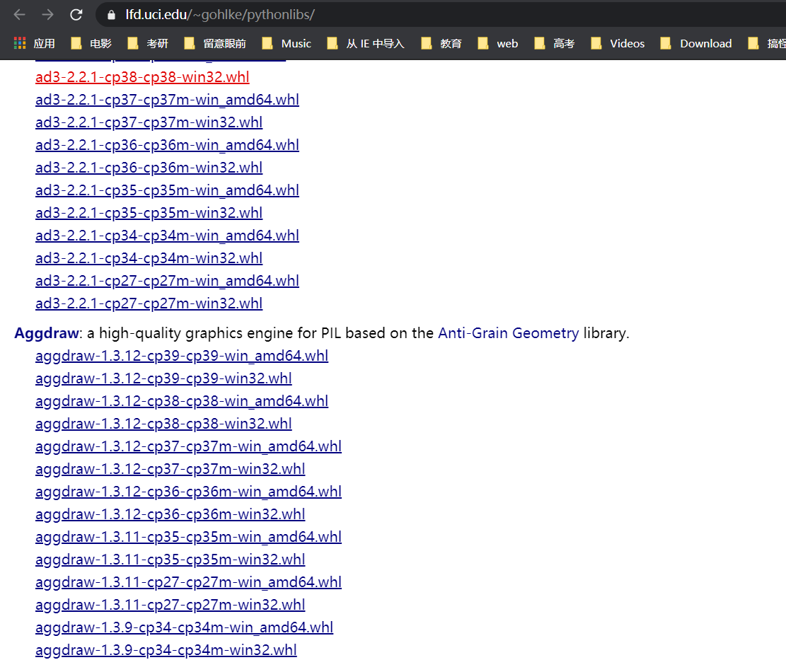Download ad3-2.2.1-cp36-cp36m-win32.whl
This screenshot has height=672, width=786.
pos(149,168)
